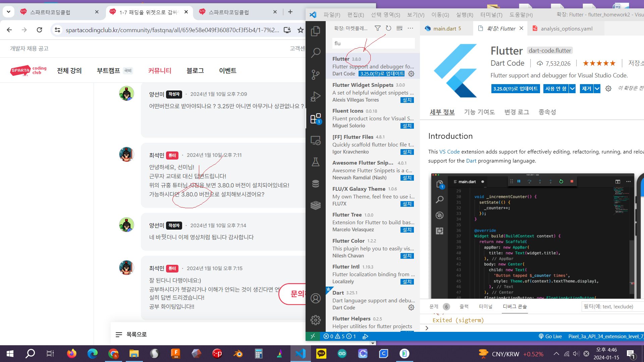Open 변경 로그 tab in extension page
The height and width of the screenshot is (362, 644).
[x=517, y=112]
